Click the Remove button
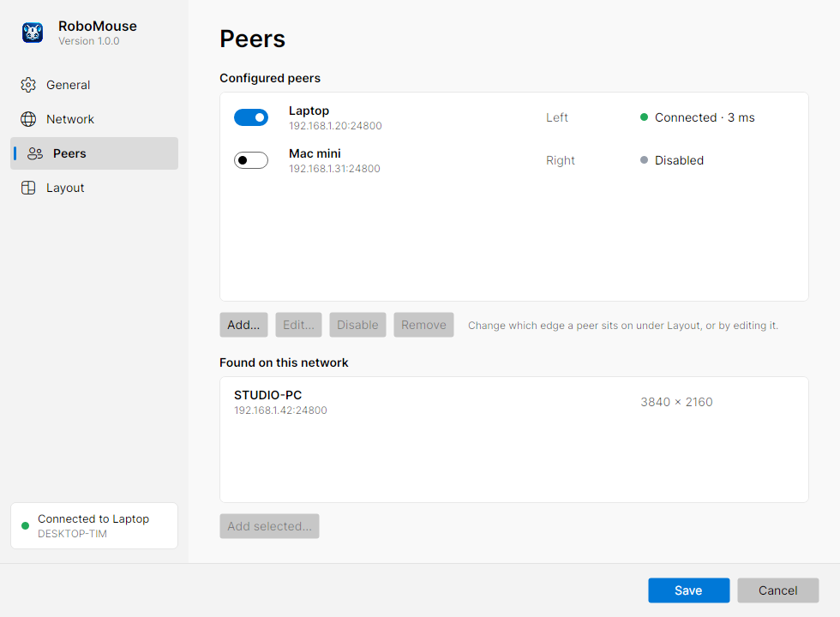 (x=423, y=325)
